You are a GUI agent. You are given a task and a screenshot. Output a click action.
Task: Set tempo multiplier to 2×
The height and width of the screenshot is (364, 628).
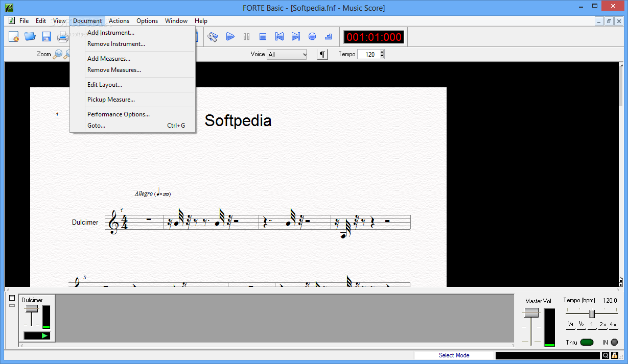pos(603,325)
